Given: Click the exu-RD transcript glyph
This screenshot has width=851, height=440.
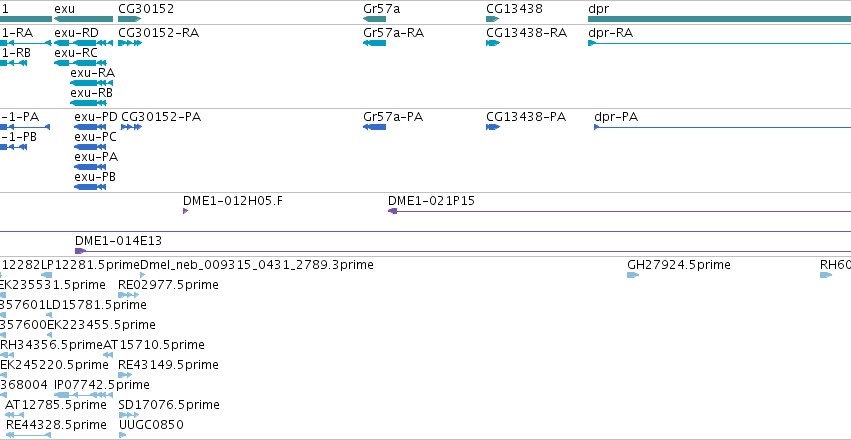Looking at the screenshot, I should point(84,43).
